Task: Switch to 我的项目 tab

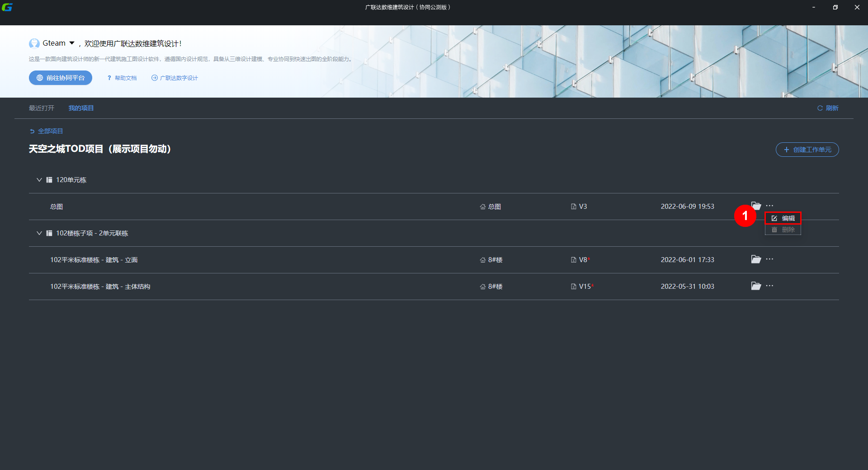Action: tap(81, 108)
